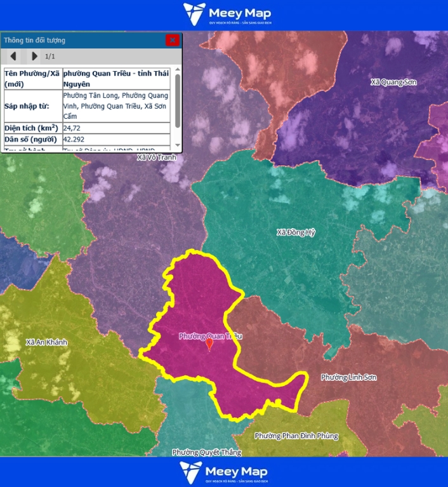Click the popup vertical scrollbar thumb
The width and height of the screenshot is (448, 487).
(x=177, y=100)
